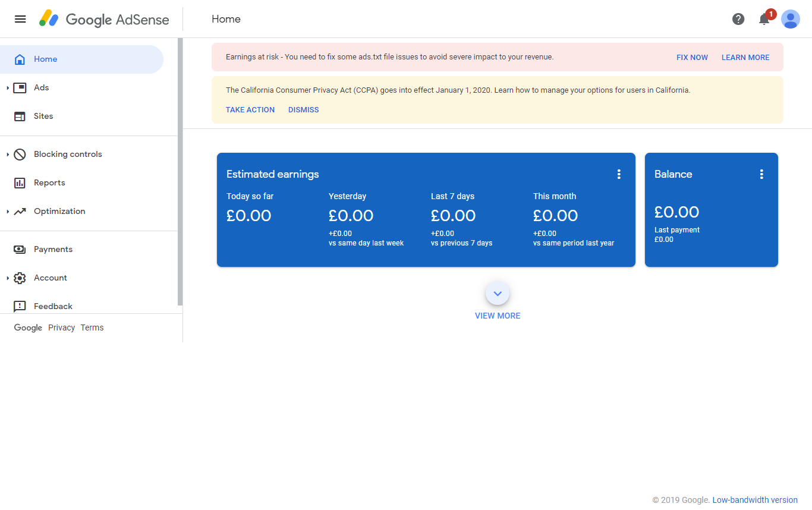
Task: Click the sidebar vertical scrollbar
Action: (x=180, y=172)
